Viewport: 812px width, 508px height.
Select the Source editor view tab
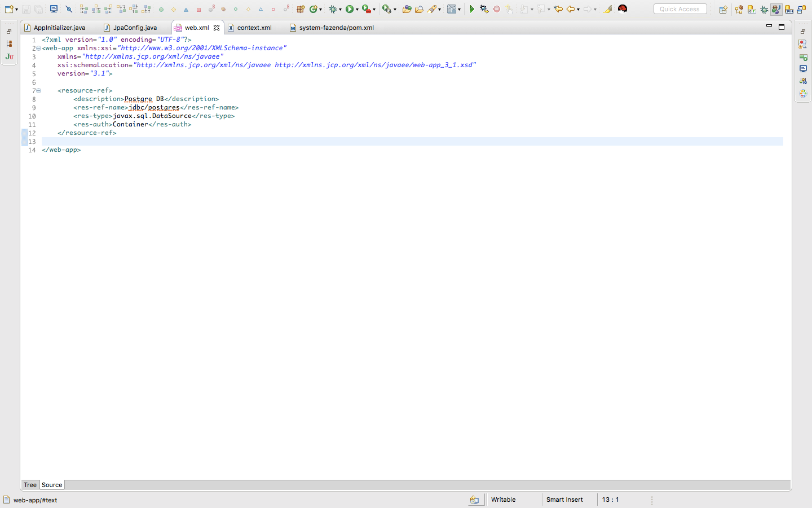pos(52,485)
